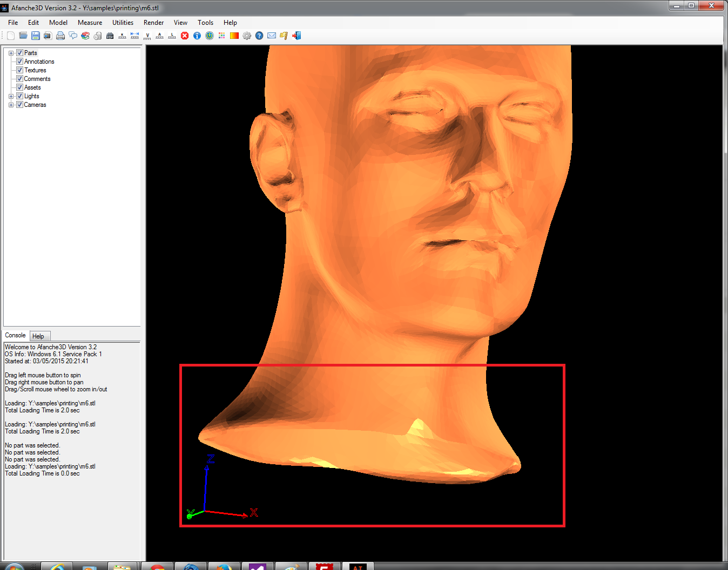Click the binoculars search icon
Viewport: 728px width, 570px height.
coord(110,36)
